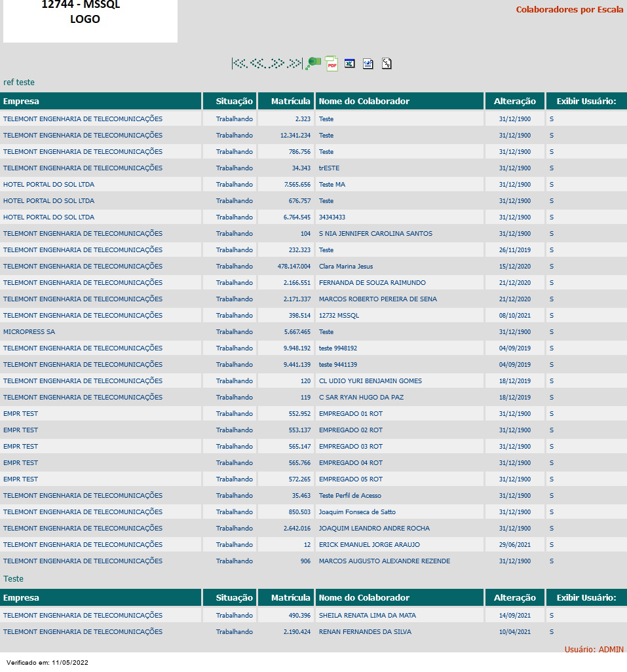Select matrícula 676.757 cell
The width and height of the screenshot is (627, 672).
click(299, 200)
